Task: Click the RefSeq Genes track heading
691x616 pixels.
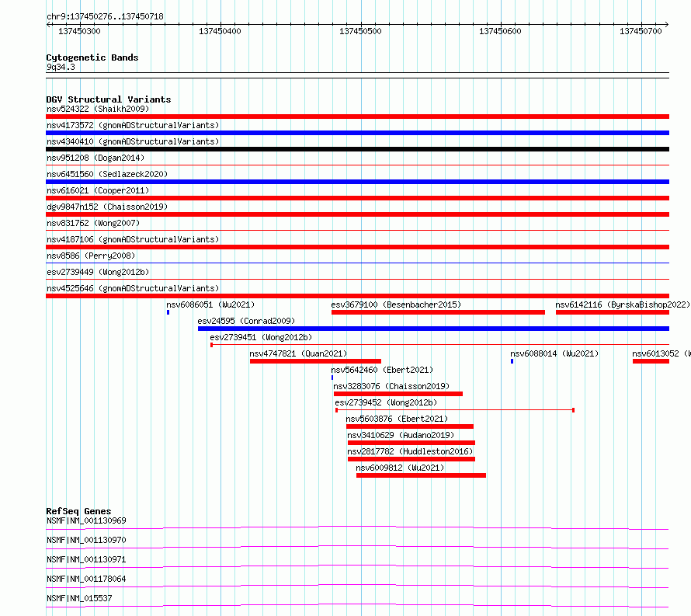Action: click(x=78, y=511)
